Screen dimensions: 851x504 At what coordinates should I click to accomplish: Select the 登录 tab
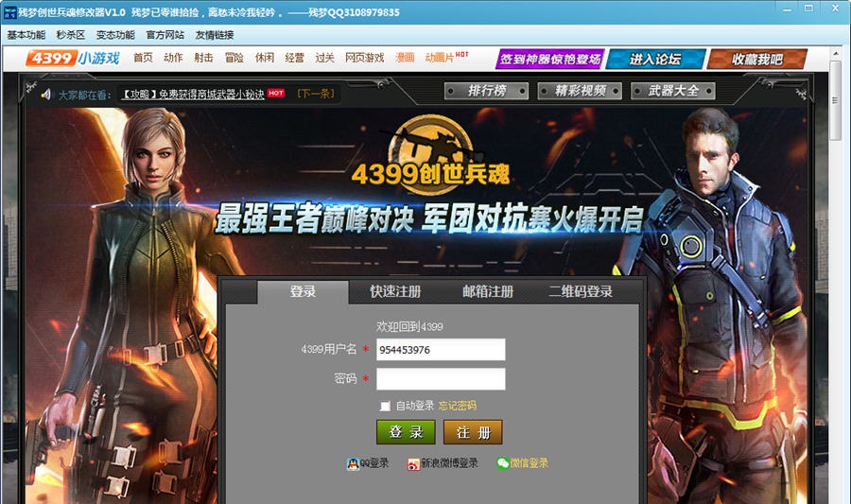pyautogui.click(x=303, y=292)
